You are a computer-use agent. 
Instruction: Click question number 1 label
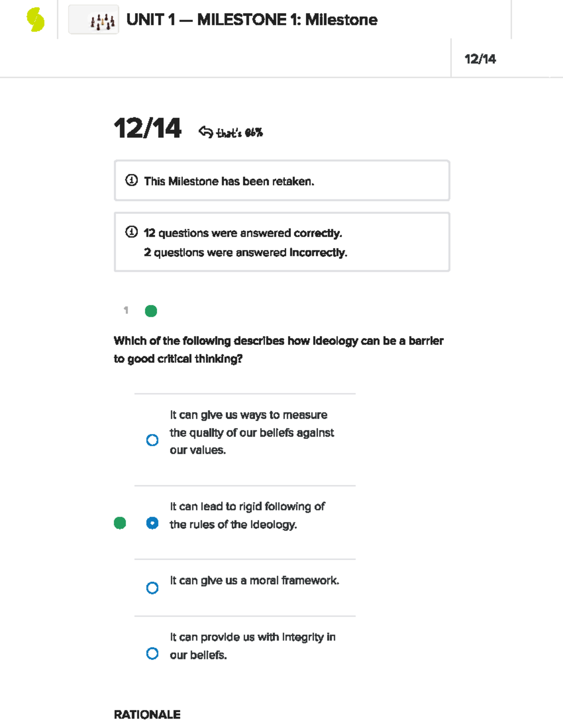(126, 310)
